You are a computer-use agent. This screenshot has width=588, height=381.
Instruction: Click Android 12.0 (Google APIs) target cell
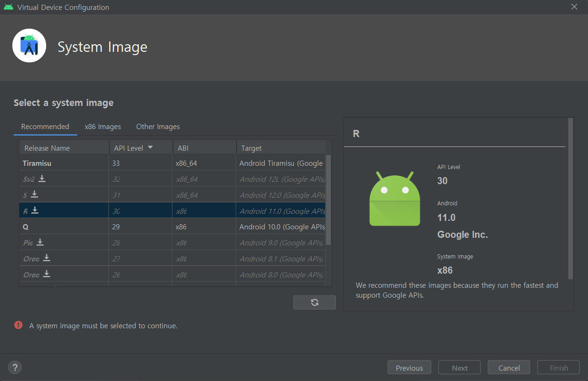[x=281, y=195]
